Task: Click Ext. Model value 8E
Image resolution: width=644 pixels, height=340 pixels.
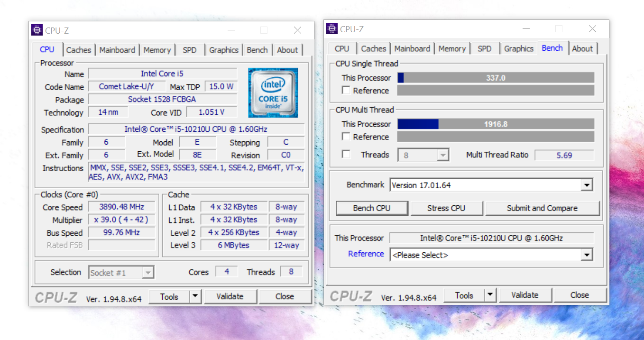Action: pos(197,155)
